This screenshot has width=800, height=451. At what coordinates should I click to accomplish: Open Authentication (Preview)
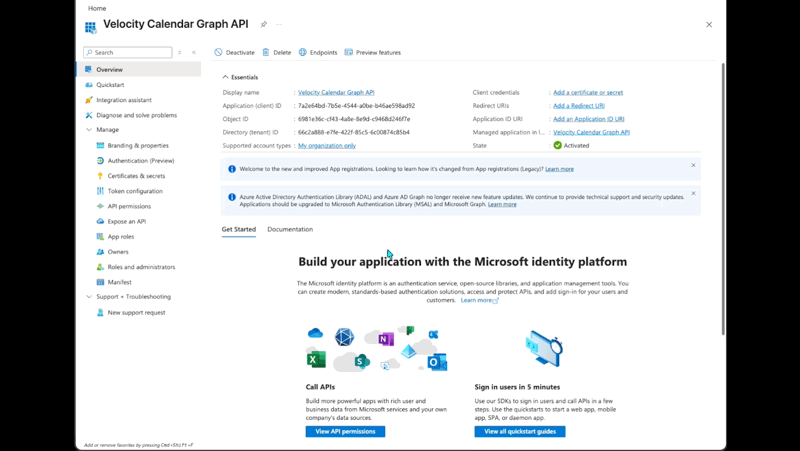tap(140, 161)
